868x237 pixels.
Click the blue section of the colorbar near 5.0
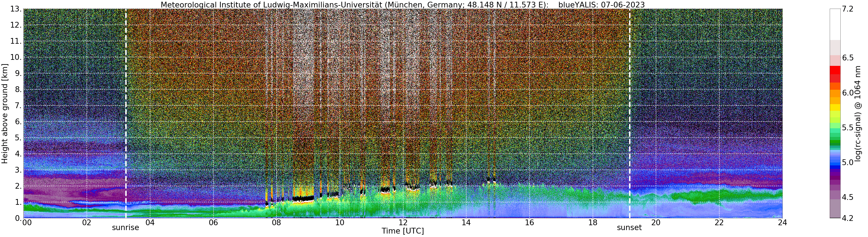pos(835,162)
